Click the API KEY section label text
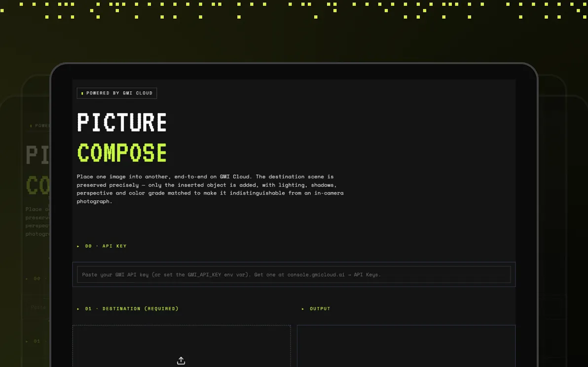 [x=114, y=246]
